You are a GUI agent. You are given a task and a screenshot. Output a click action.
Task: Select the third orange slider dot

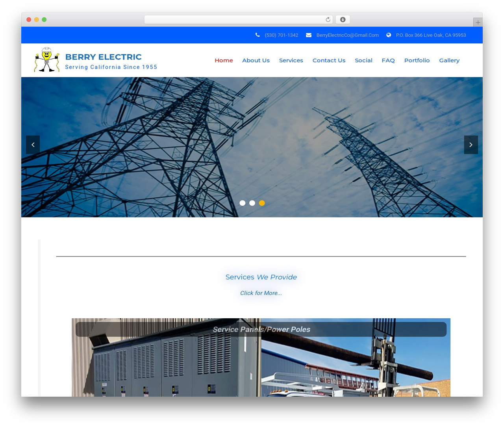[x=262, y=203]
